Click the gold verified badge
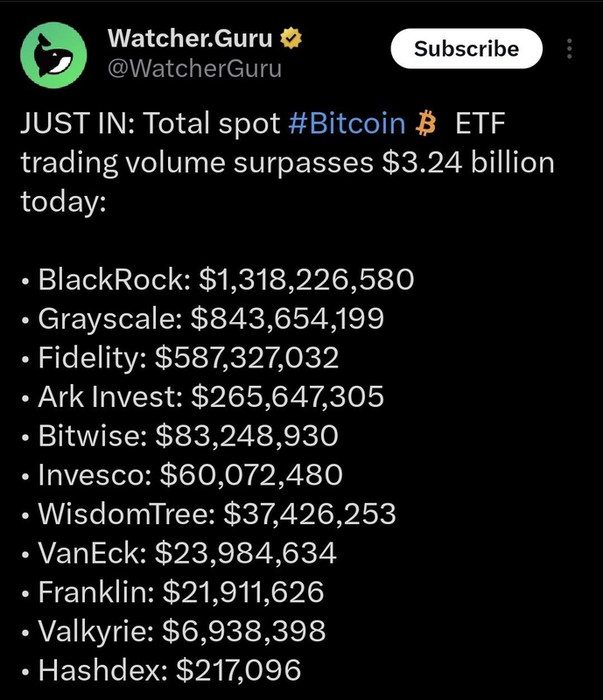This screenshot has height=700, width=603. point(291,38)
